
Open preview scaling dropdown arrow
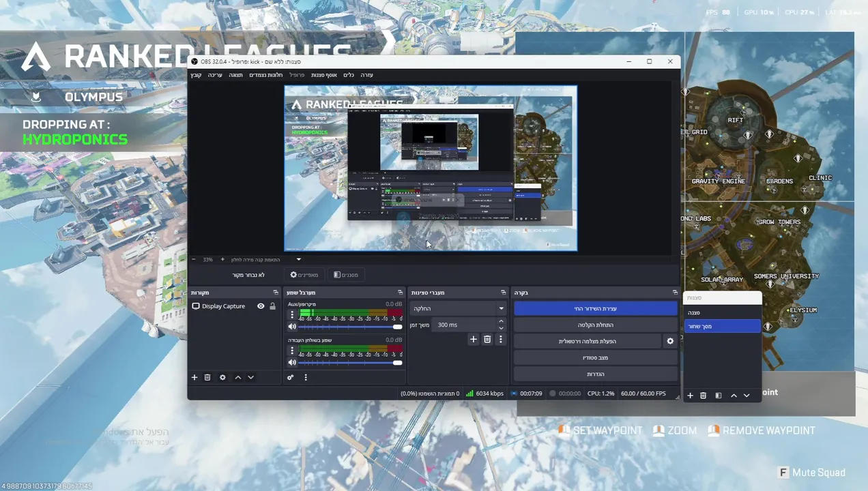(298, 259)
